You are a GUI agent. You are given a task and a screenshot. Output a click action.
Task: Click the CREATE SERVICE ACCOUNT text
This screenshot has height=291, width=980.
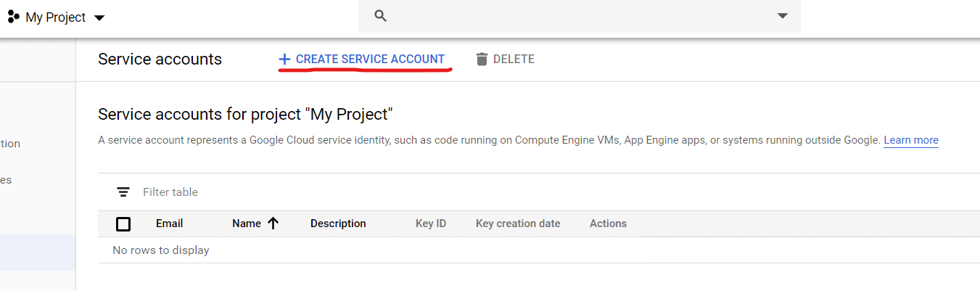click(370, 59)
